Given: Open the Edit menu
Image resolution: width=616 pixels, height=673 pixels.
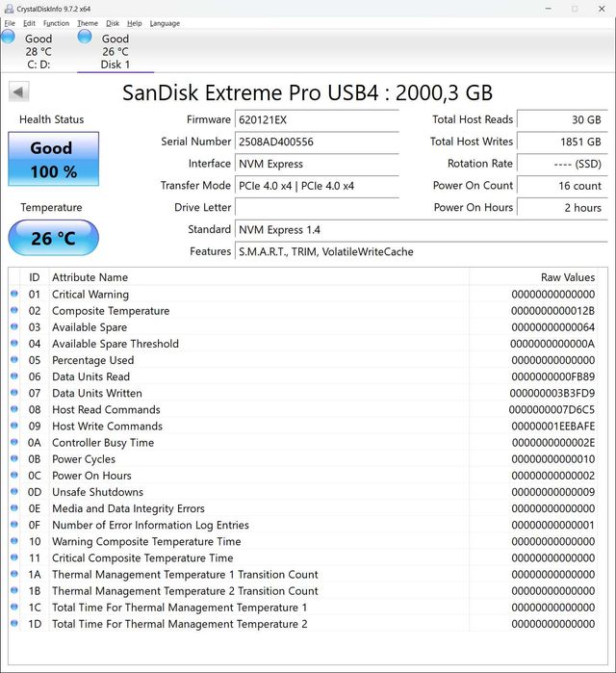Looking at the screenshot, I should pyautogui.click(x=29, y=23).
